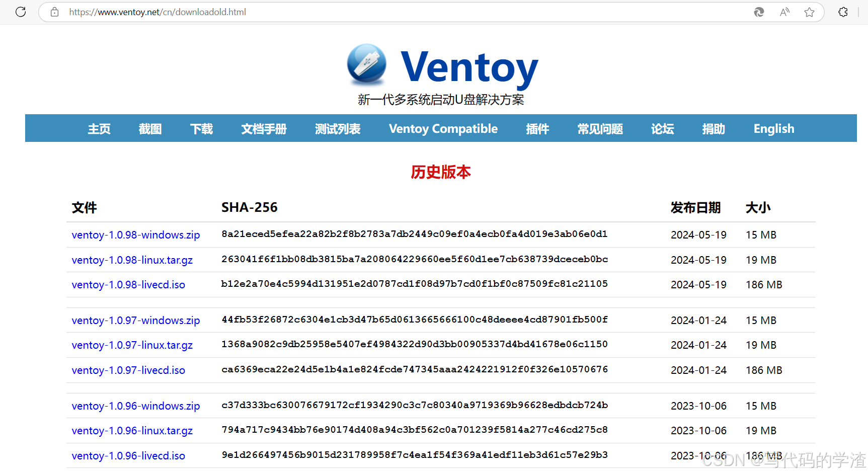868x475 pixels.
Task: Click the SHA-256 column header
Action: [x=250, y=207]
